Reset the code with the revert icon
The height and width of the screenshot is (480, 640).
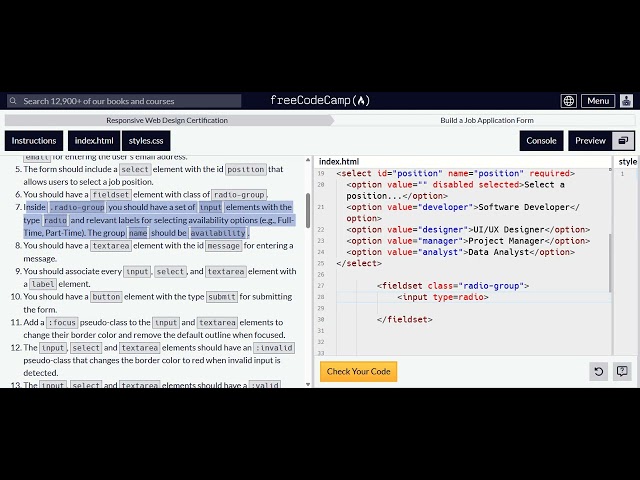pyautogui.click(x=598, y=371)
